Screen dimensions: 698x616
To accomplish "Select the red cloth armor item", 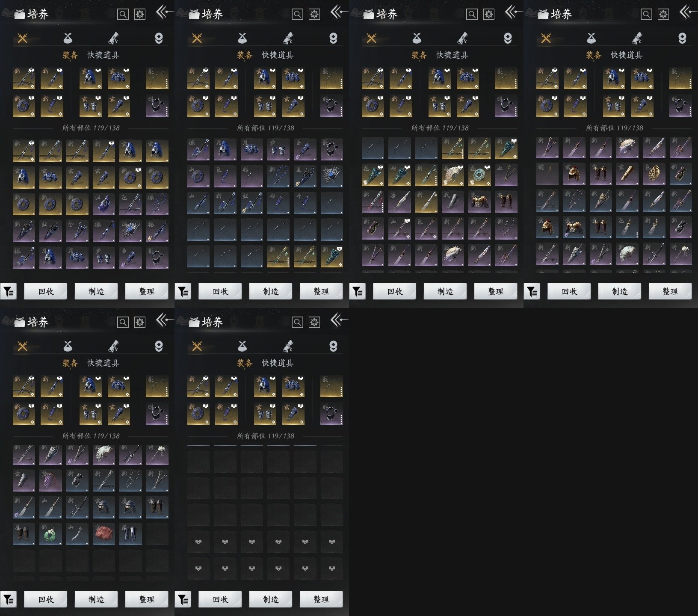I will pyautogui.click(x=104, y=534).
